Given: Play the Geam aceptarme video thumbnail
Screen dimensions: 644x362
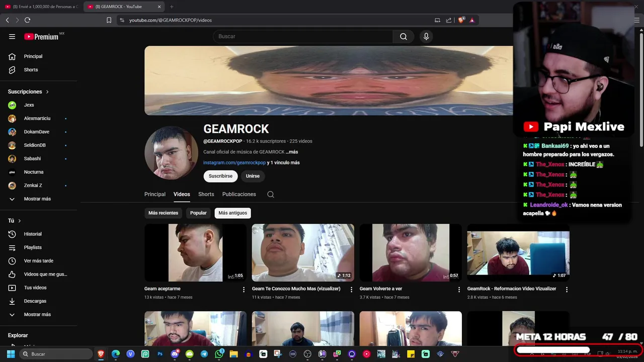Looking at the screenshot, I should [195, 252].
